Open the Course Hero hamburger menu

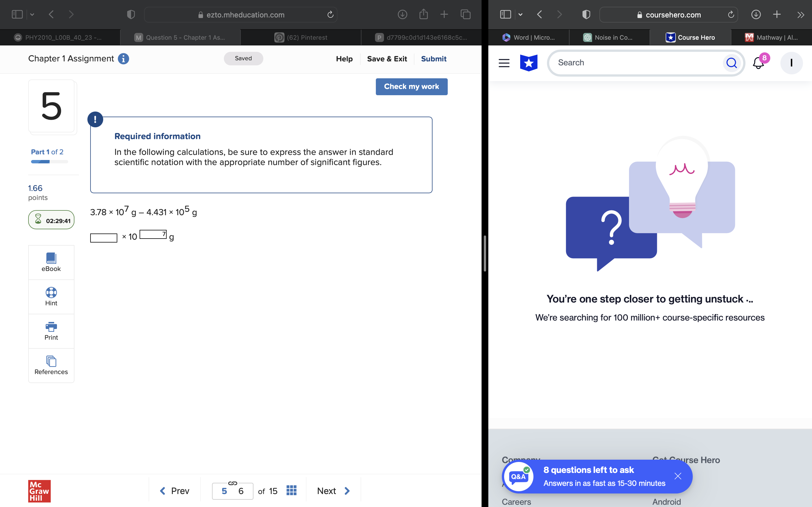pos(504,63)
